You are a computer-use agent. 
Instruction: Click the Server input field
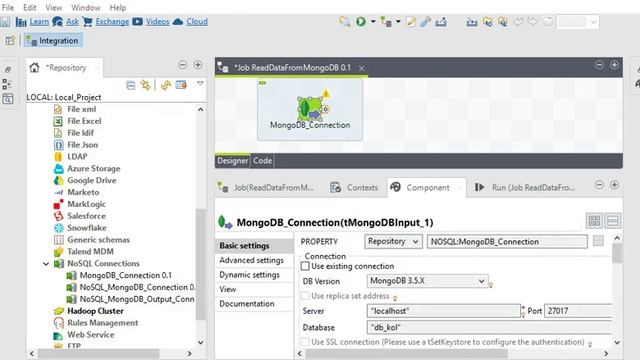coord(443,311)
